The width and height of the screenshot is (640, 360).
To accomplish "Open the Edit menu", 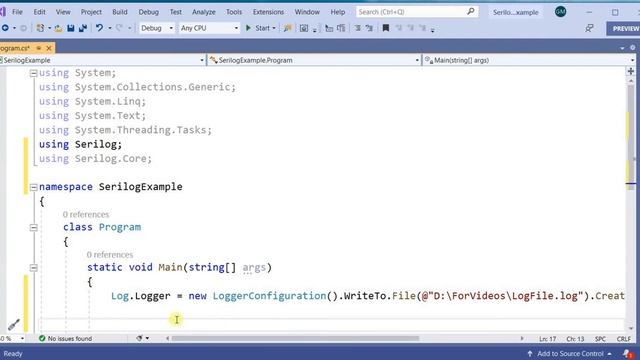I will coord(39,12).
